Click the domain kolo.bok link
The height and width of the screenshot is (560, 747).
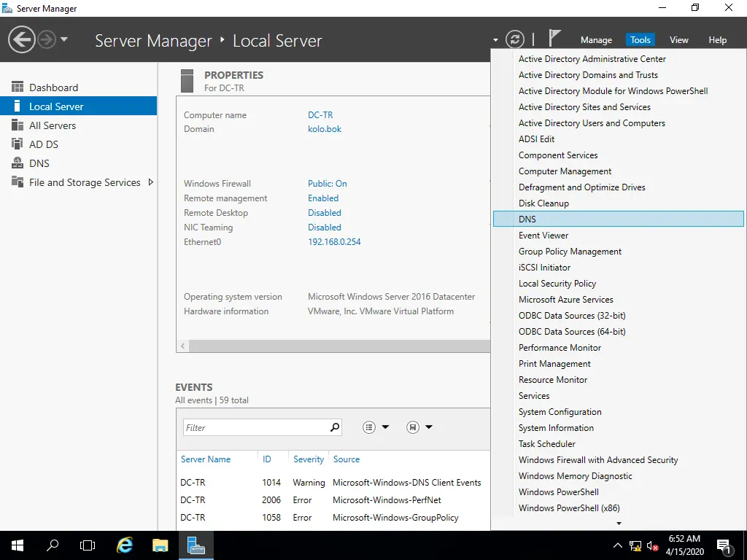pos(325,128)
